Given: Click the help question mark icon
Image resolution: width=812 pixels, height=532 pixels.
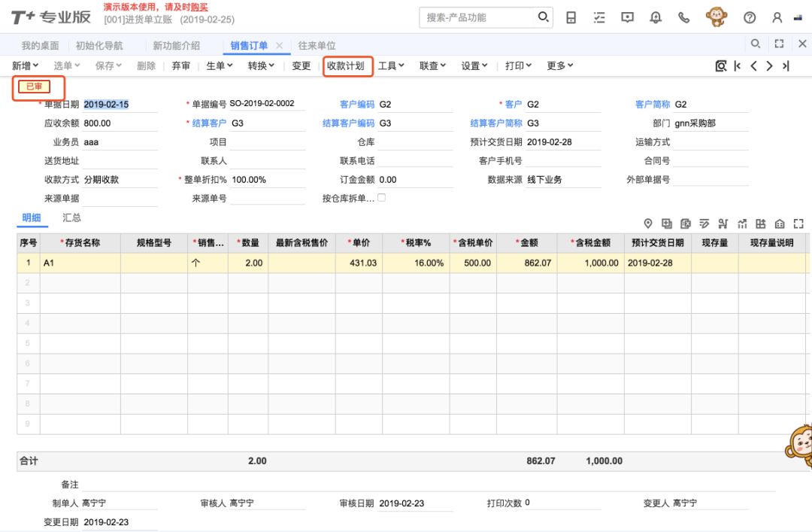Looking at the screenshot, I should coord(749,17).
